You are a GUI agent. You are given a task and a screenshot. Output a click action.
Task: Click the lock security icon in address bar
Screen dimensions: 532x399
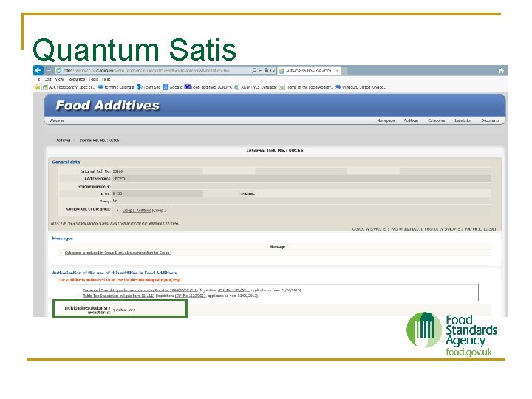(266, 71)
